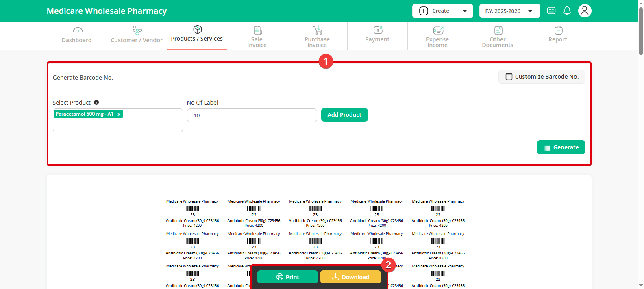The height and width of the screenshot is (289, 644).
Task: Expand the Create dropdown
Action: pyautogui.click(x=442, y=11)
